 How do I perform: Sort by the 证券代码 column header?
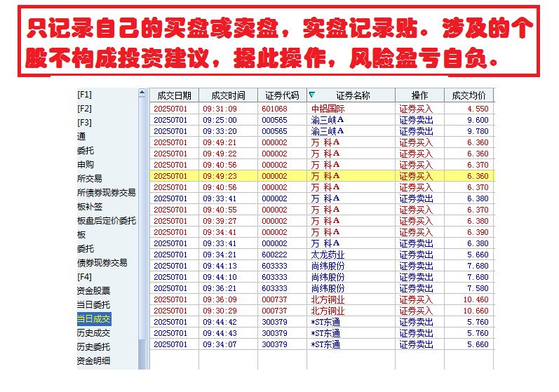282,95
